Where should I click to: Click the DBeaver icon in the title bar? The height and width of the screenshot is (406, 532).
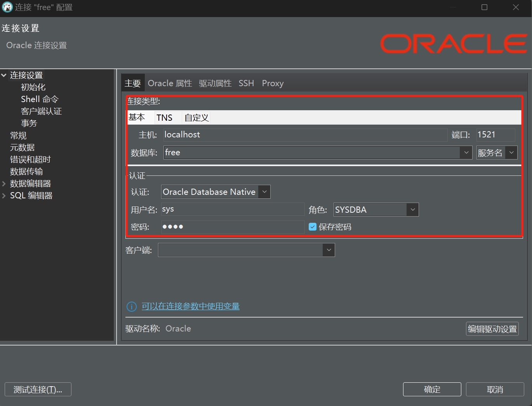[7, 7]
